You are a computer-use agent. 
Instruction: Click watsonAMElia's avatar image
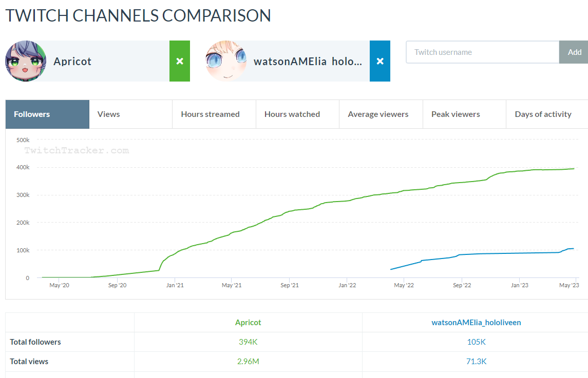(x=226, y=61)
